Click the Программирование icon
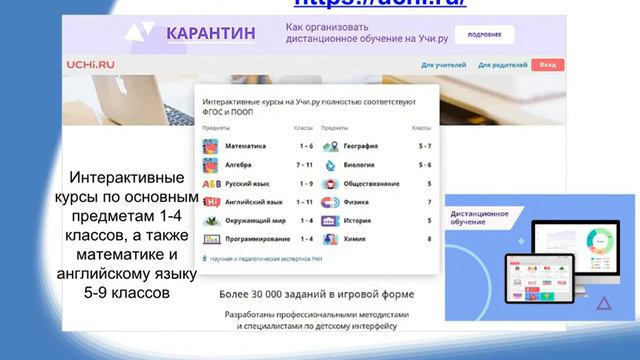The width and height of the screenshot is (640, 360). tap(211, 239)
